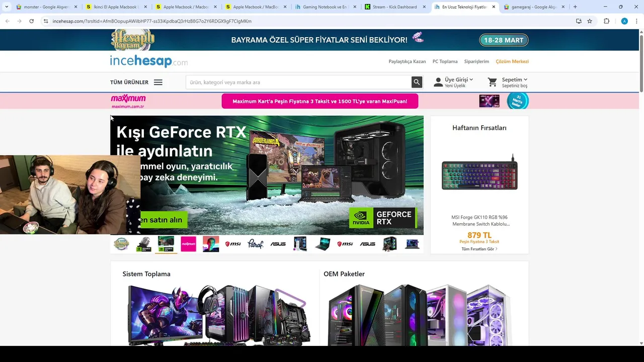Image resolution: width=644 pixels, height=362 pixels.
Task: Open the TÜM ÜRÜNLER hamburger menu
Action: (x=158, y=82)
